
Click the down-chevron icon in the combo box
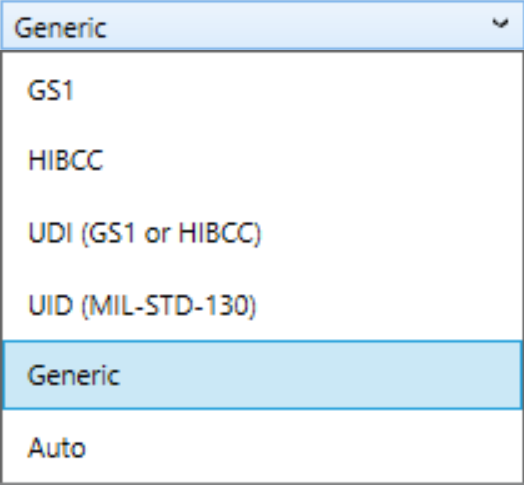coord(500,23)
